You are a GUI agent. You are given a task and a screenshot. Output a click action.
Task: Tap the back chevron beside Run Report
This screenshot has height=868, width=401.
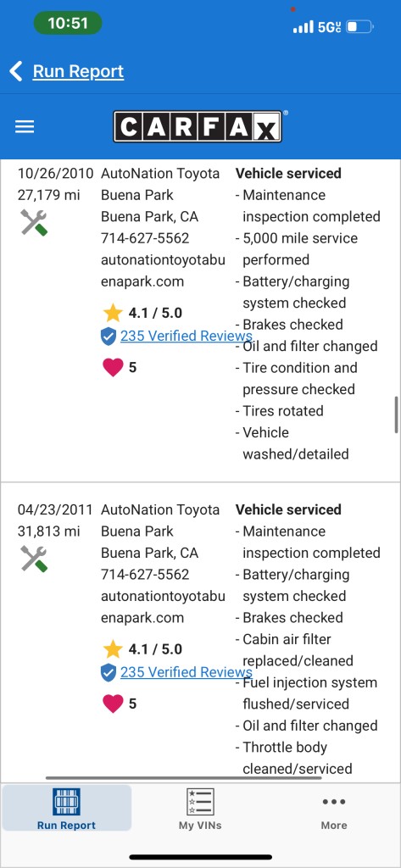pyautogui.click(x=16, y=71)
